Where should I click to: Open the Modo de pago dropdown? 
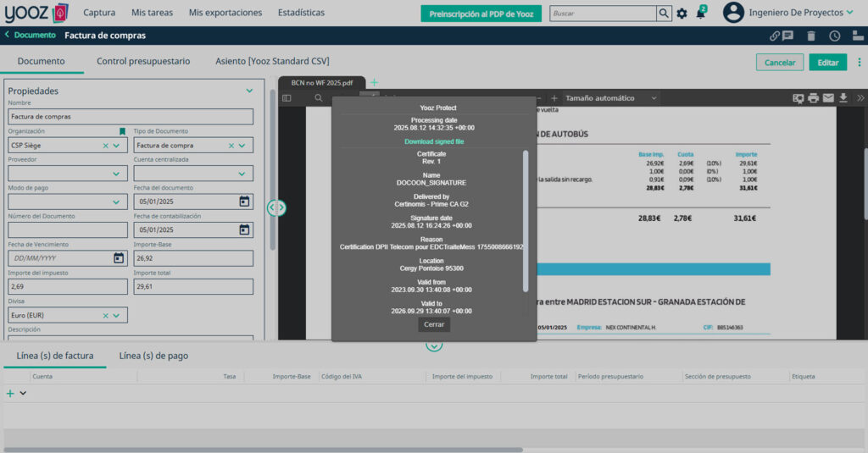click(116, 202)
